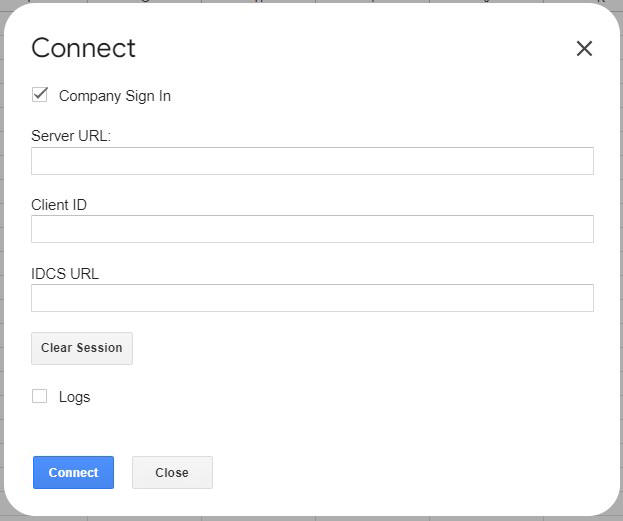The height and width of the screenshot is (521, 623).
Task: Click the blue Connect button
Action: click(x=73, y=473)
